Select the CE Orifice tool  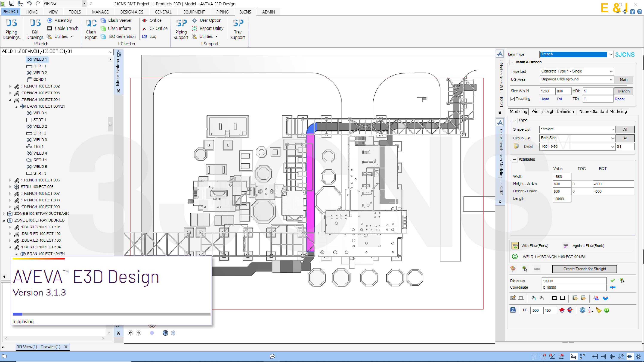[155, 28]
